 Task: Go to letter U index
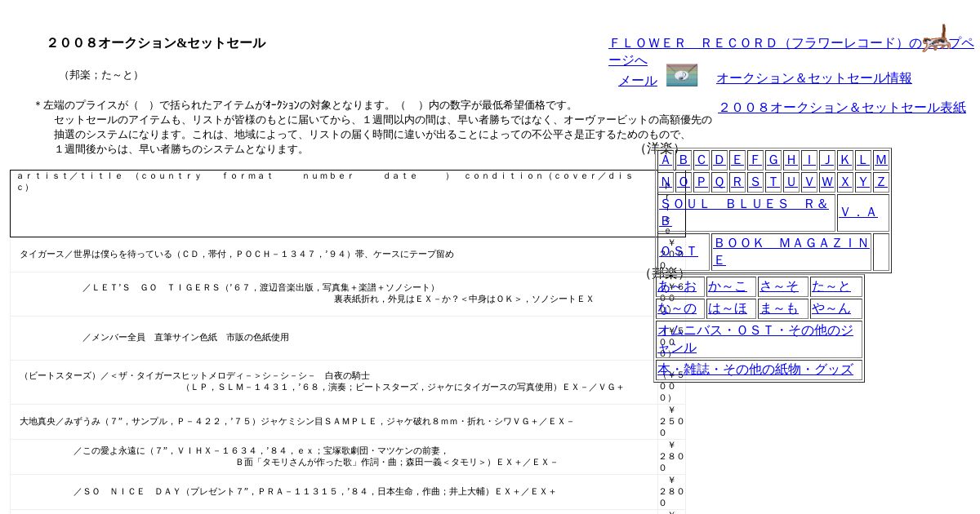(x=791, y=181)
